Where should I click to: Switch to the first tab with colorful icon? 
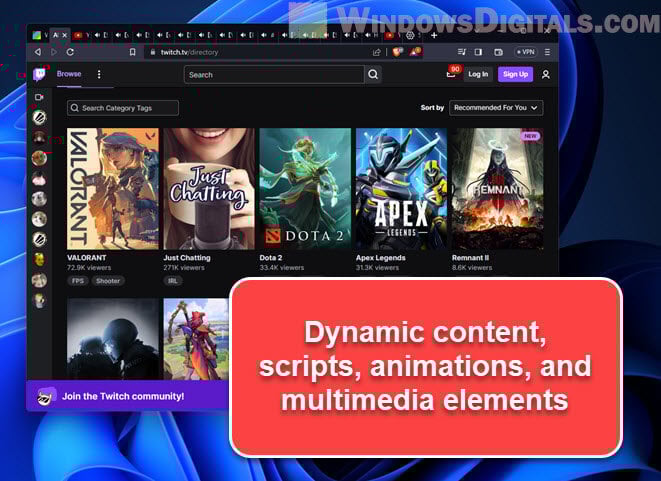tap(37, 35)
